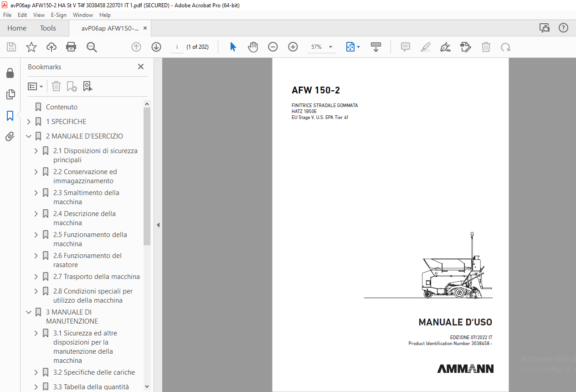Click the page number input field
Viewport: 576px width, 392px height.
tap(177, 47)
